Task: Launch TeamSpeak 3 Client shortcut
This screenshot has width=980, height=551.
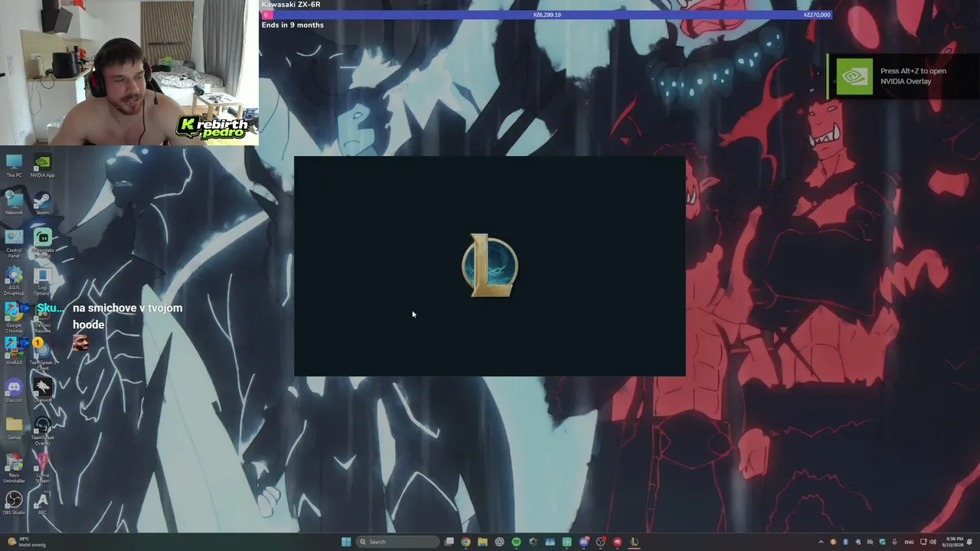Action: pyautogui.click(x=42, y=355)
